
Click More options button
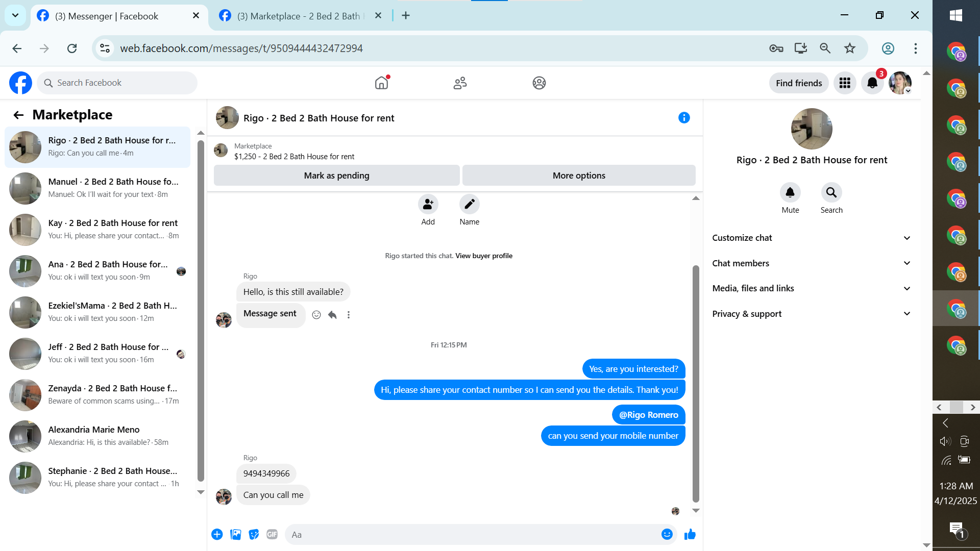[x=579, y=176]
